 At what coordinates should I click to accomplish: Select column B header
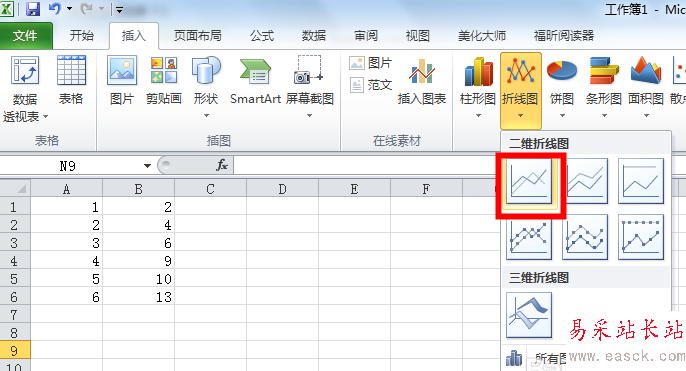click(x=138, y=189)
